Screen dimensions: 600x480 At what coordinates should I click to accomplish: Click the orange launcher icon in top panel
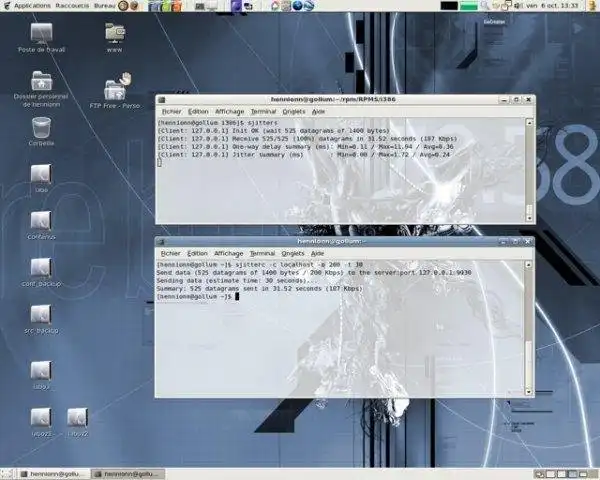(x=177, y=6)
